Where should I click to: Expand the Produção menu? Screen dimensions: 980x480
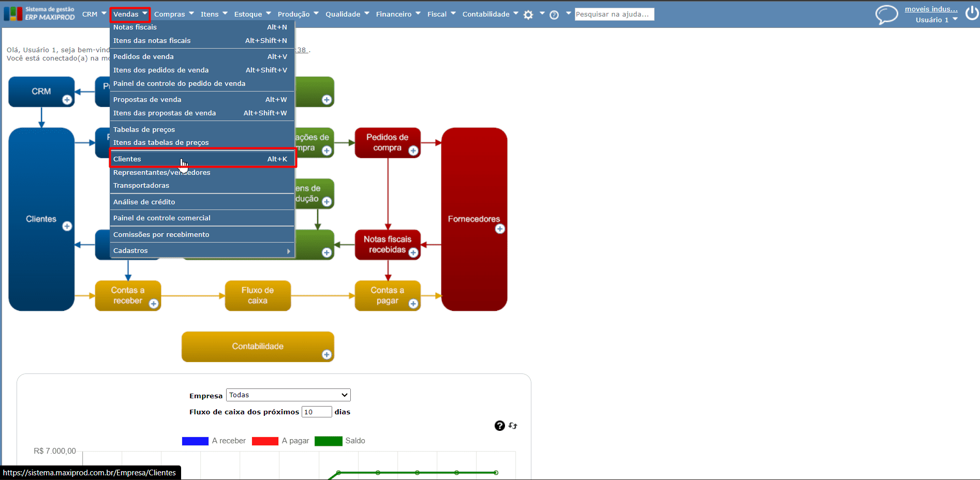coord(299,14)
